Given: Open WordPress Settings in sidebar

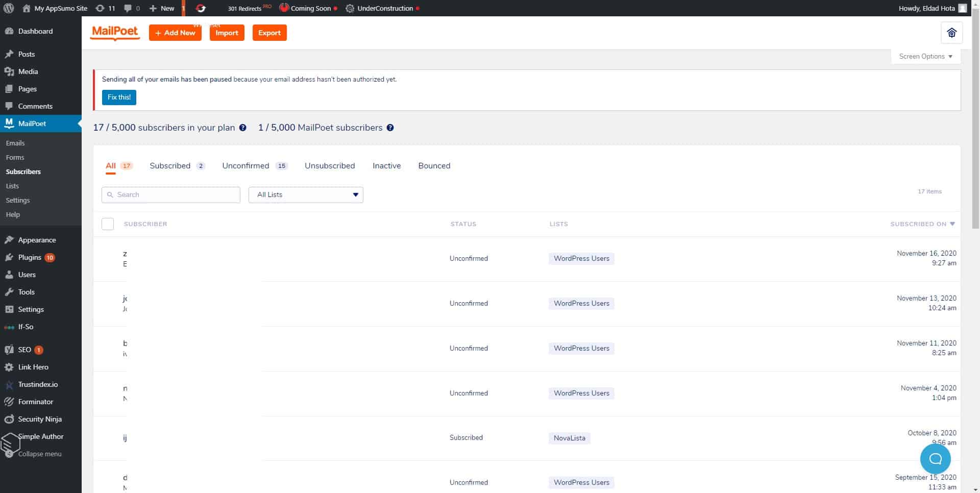Looking at the screenshot, I should (x=41, y=309).
